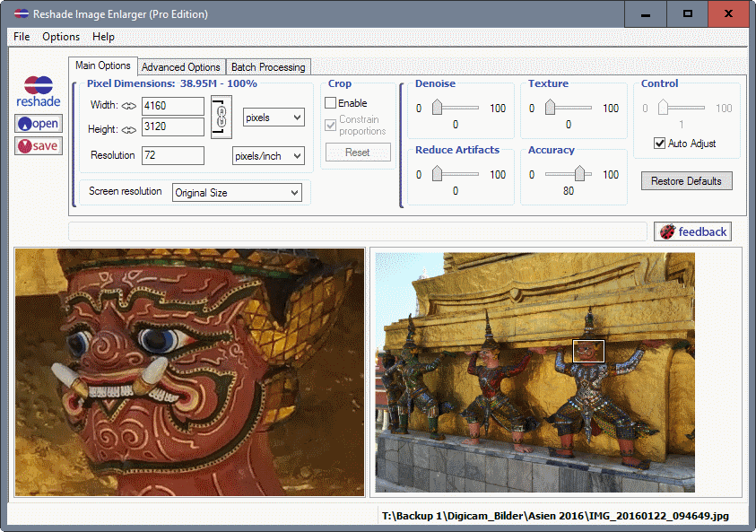Image resolution: width=756 pixels, height=532 pixels.
Task: Open the Options menu
Action: click(x=61, y=37)
